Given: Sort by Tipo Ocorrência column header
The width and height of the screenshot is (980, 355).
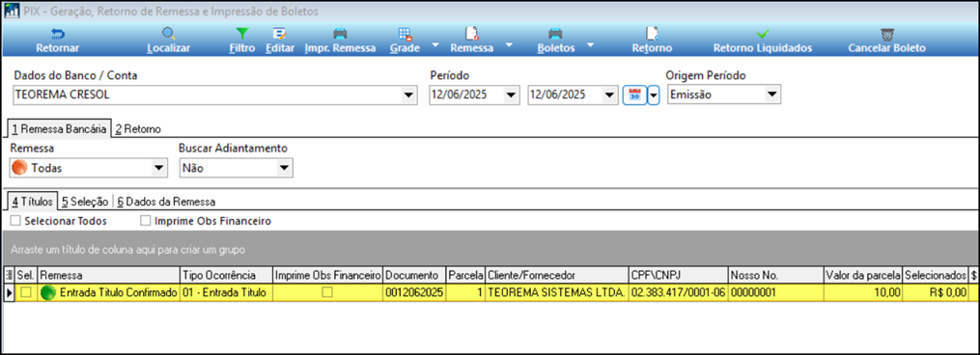Looking at the screenshot, I should [x=226, y=275].
